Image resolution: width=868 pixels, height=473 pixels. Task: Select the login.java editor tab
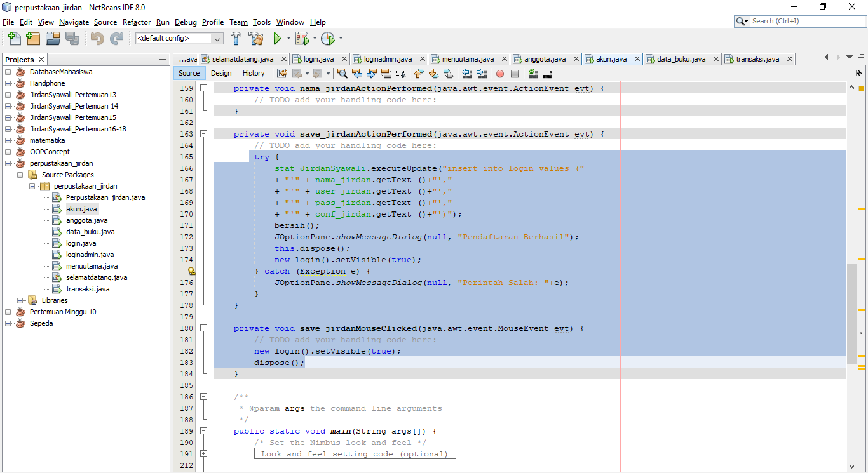pos(316,58)
